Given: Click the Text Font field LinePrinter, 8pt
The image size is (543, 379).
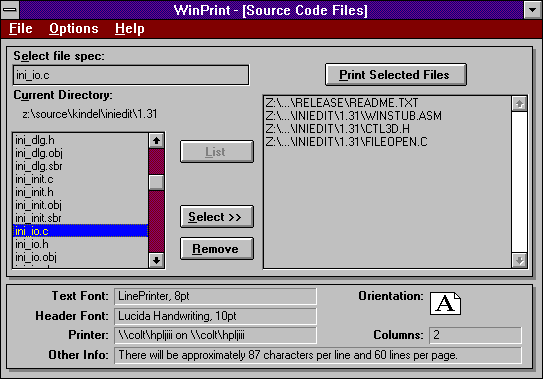Looking at the screenshot, I should click(215, 296).
